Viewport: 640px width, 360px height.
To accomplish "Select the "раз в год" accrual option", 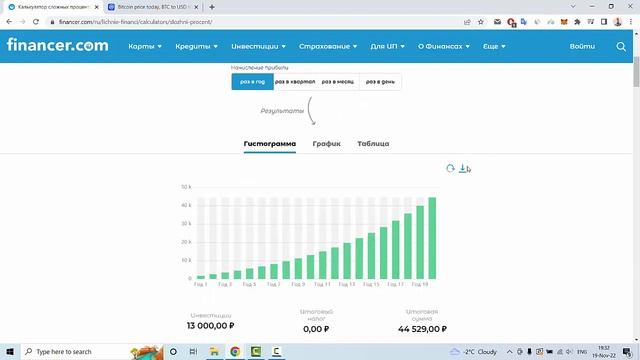I will [x=252, y=82].
